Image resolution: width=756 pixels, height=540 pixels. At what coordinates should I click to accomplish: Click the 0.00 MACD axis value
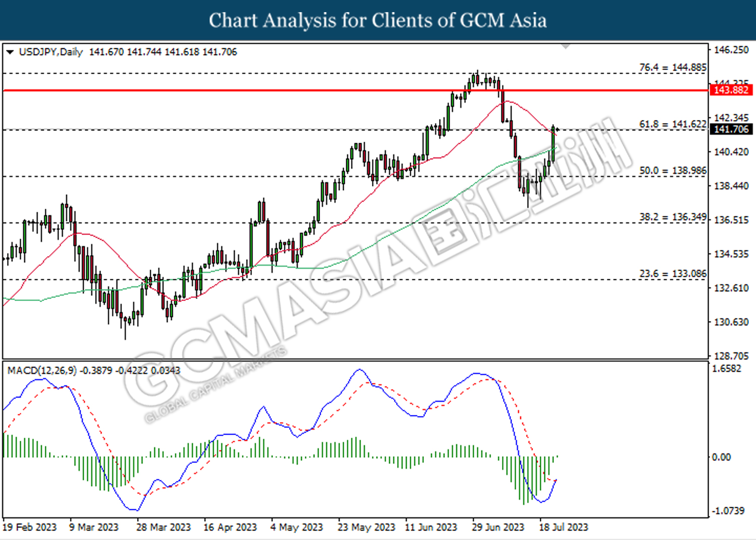(x=721, y=457)
